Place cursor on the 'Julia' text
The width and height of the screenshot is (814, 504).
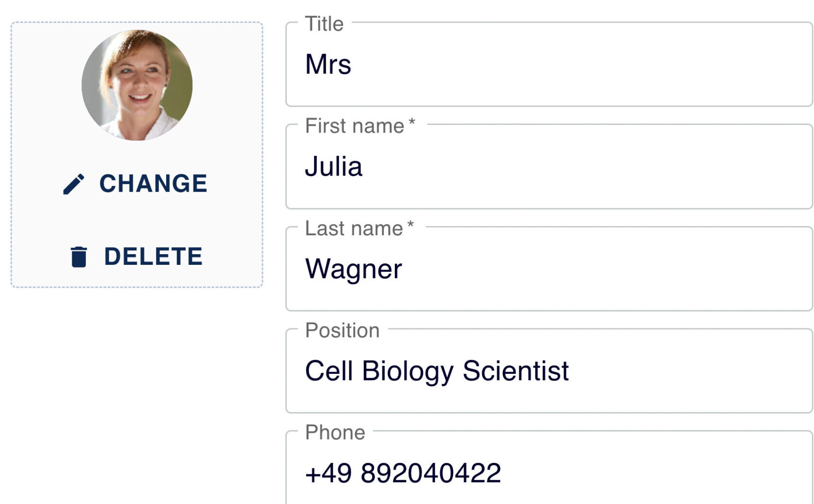[x=333, y=167]
